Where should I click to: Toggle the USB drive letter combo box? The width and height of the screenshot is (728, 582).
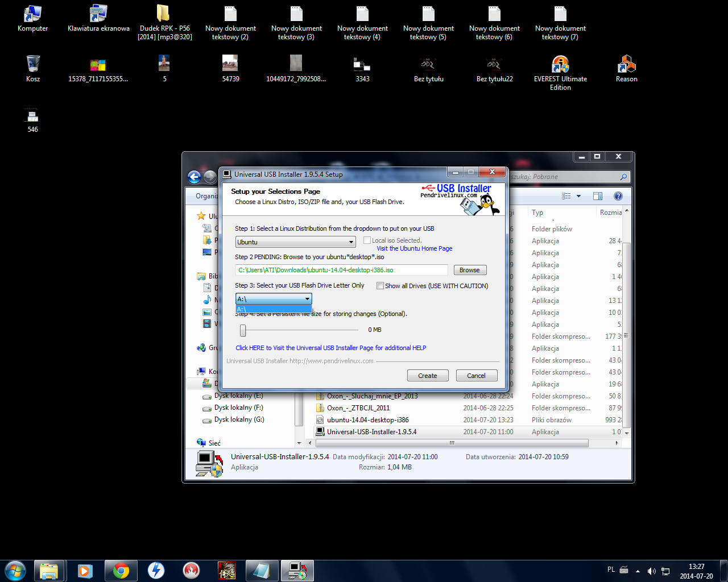(x=274, y=299)
